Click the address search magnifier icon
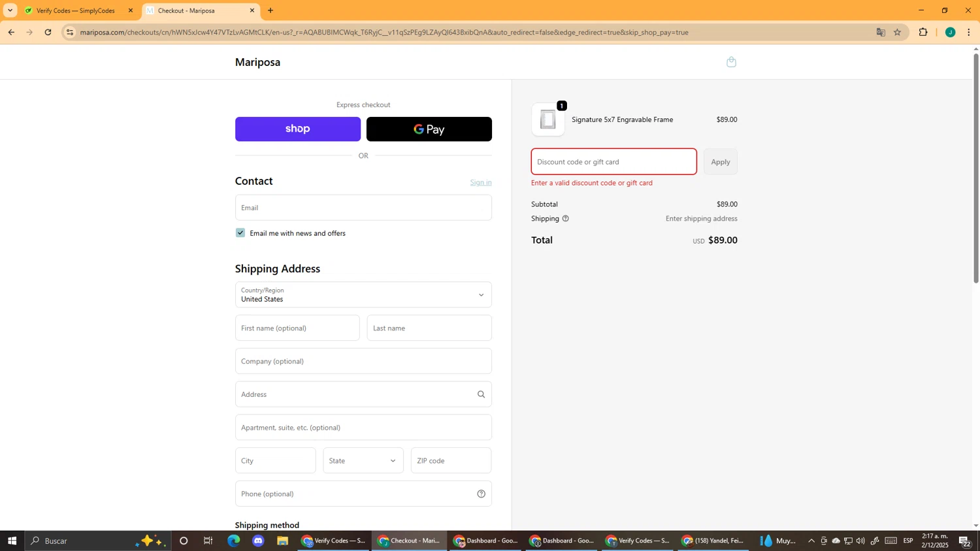The image size is (980, 551). point(481,394)
